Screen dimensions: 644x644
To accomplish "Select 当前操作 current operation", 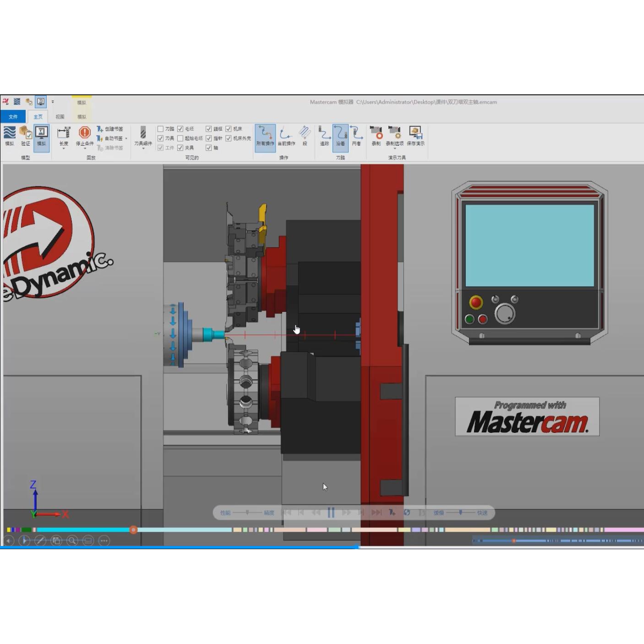I will tap(286, 136).
